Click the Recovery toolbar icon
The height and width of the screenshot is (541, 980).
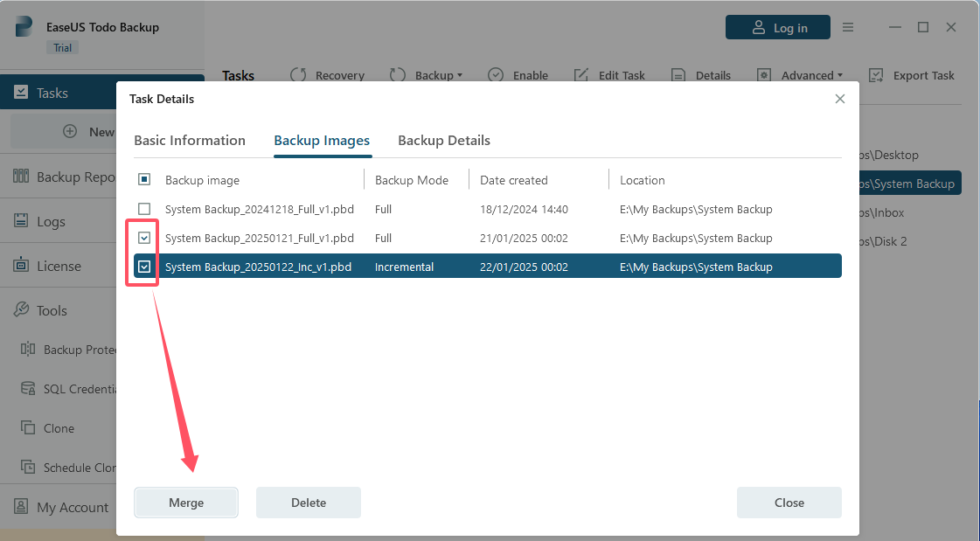coord(298,75)
